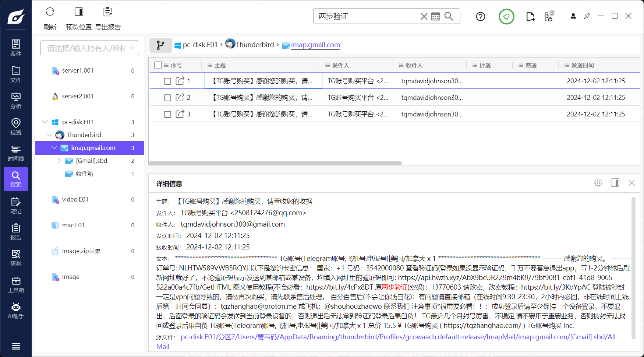
Task: Open the 研判 sidebar section
Action: [x=16, y=258]
